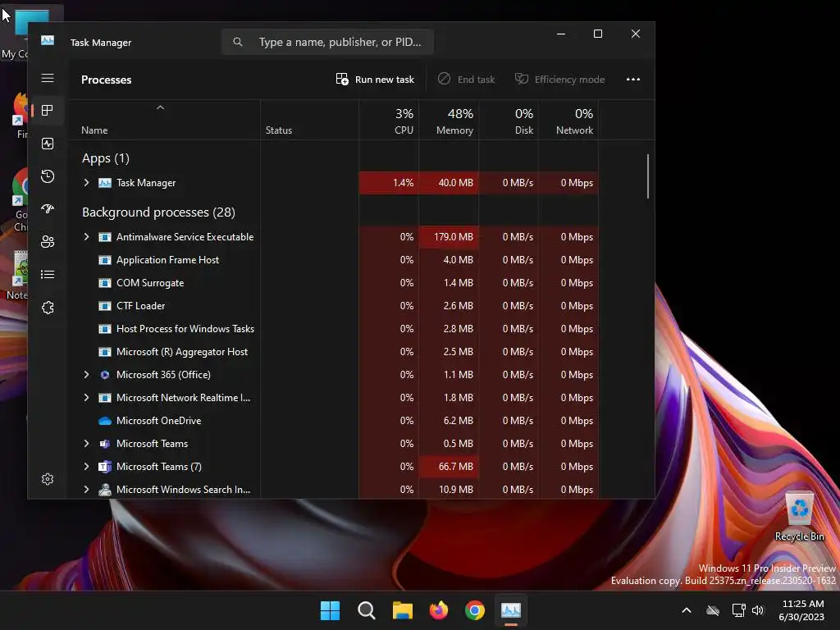This screenshot has width=840, height=630.
Task: Click the End task button
Action: click(466, 80)
